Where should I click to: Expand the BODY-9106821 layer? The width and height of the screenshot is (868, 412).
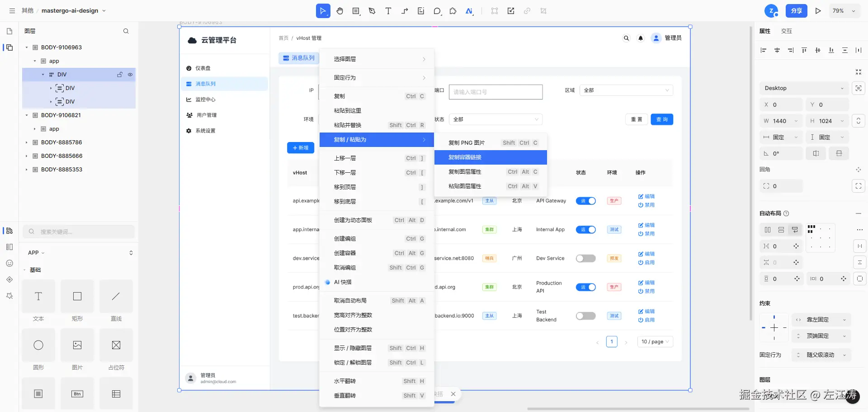click(x=27, y=115)
